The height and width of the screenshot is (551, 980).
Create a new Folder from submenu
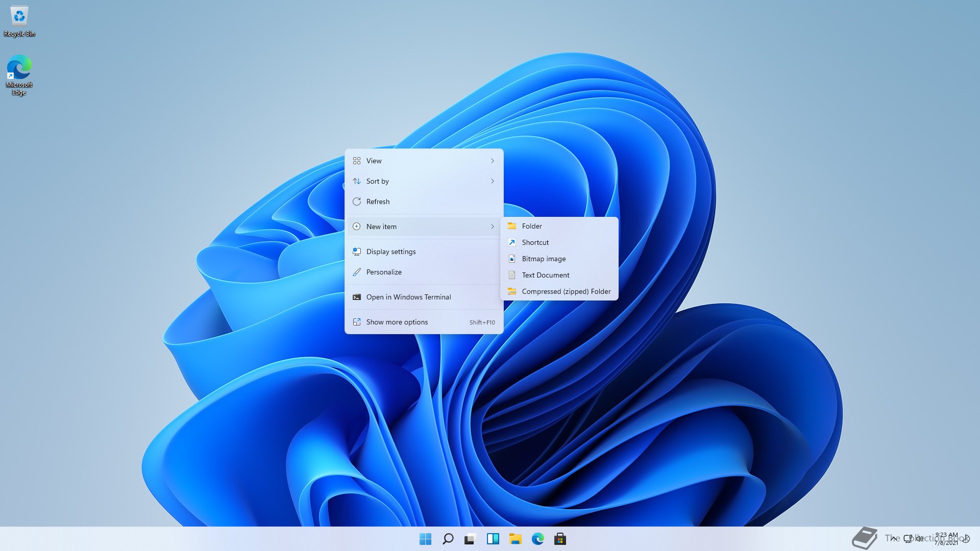click(x=559, y=226)
